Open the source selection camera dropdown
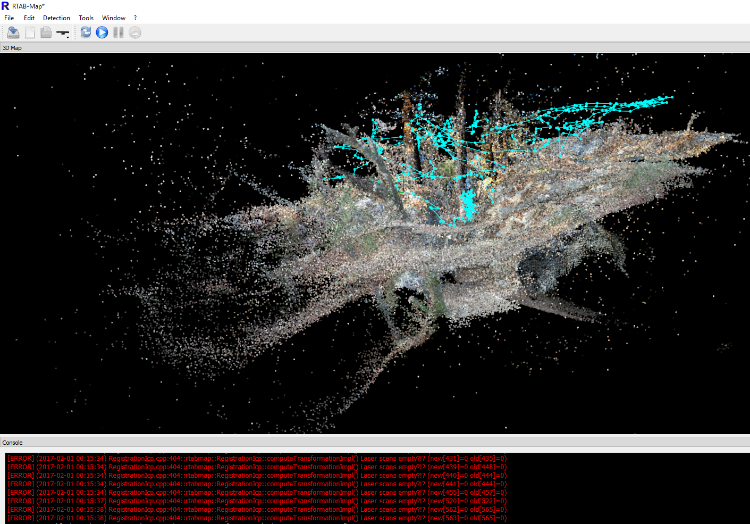The width and height of the screenshot is (750, 524). [63, 33]
